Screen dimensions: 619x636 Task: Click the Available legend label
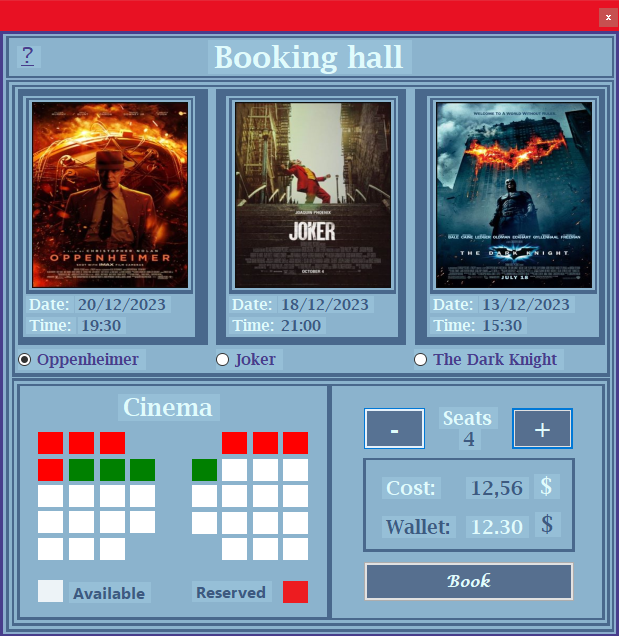click(x=110, y=593)
